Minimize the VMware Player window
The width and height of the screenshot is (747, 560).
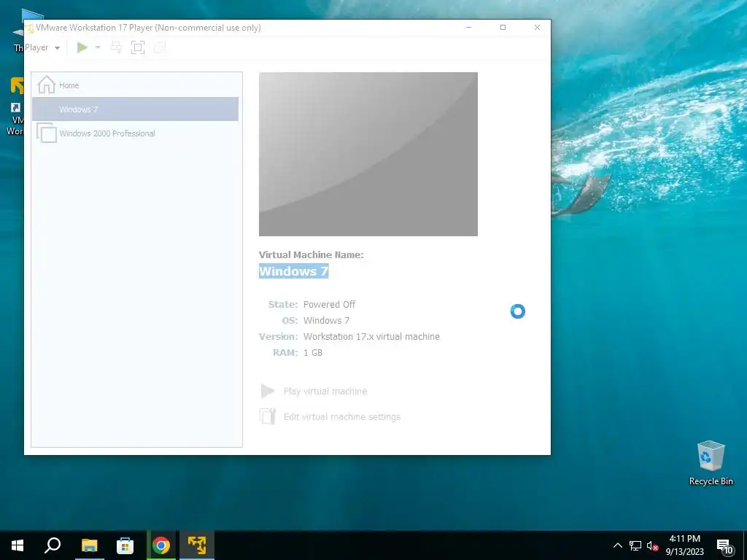pos(469,28)
